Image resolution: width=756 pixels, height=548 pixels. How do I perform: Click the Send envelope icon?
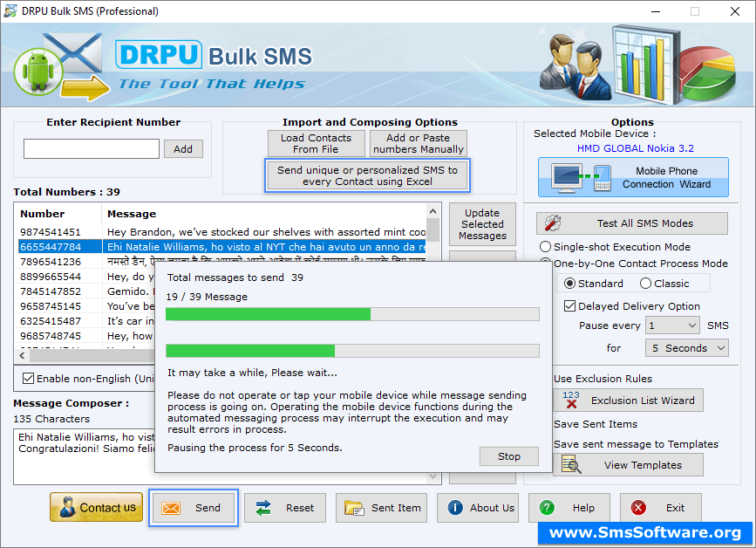point(171,508)
